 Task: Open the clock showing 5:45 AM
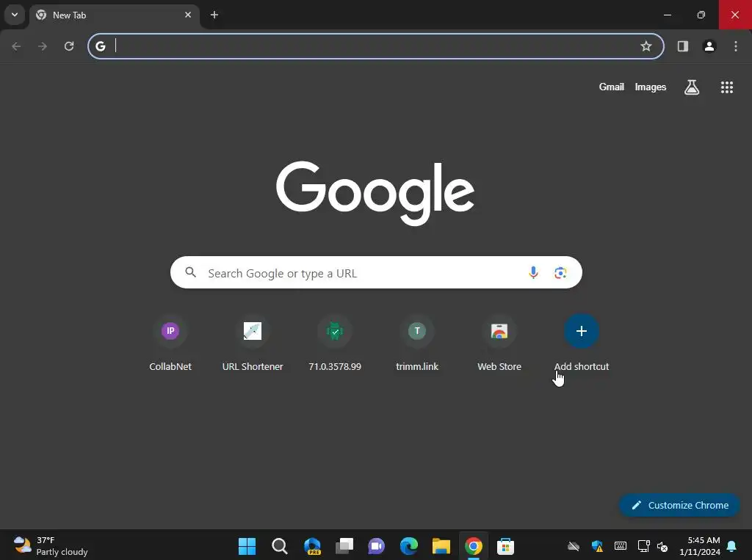pyautogui.click(x=700, y=546)
